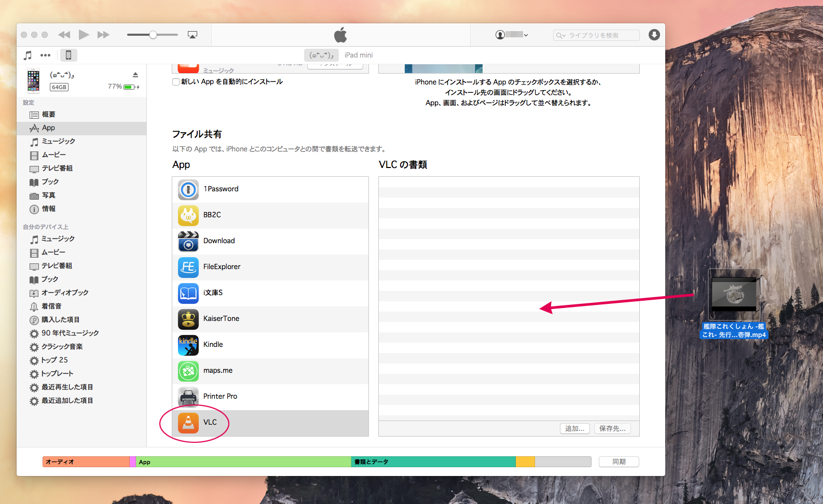The height and width of the screenshot is (504, 823).
Task: Open ムービー under 設定 sidebar
Action: pyautogui.click(x=81, y=155)
